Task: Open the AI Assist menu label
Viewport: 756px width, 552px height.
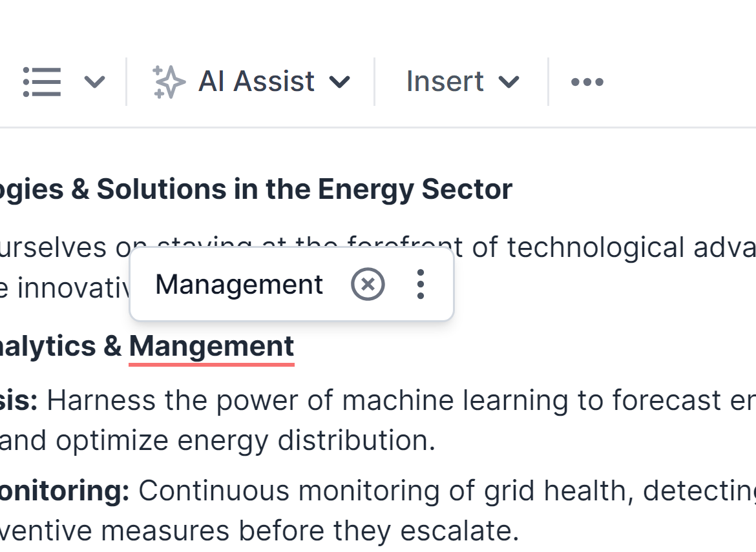Action: pyautogui.click(x=257, y=82)
